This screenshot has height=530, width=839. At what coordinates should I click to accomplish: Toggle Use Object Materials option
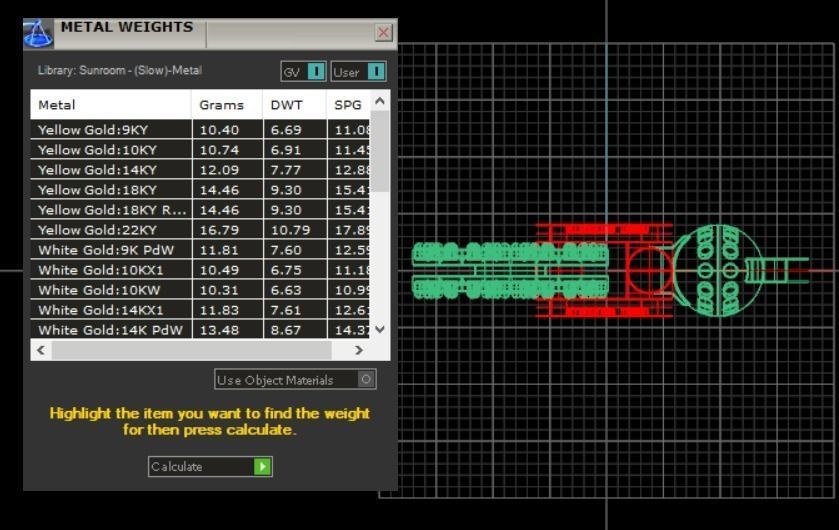point(295,380)
